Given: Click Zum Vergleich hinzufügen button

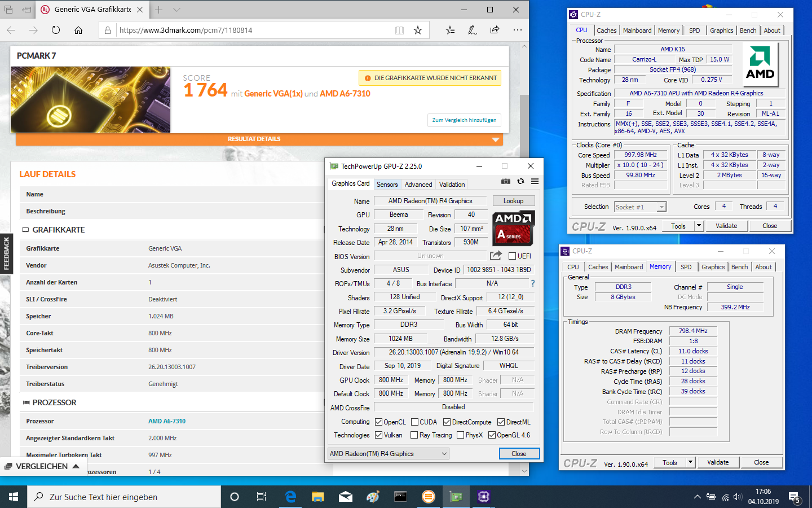Looking at the screenshot, I should 464,120.
